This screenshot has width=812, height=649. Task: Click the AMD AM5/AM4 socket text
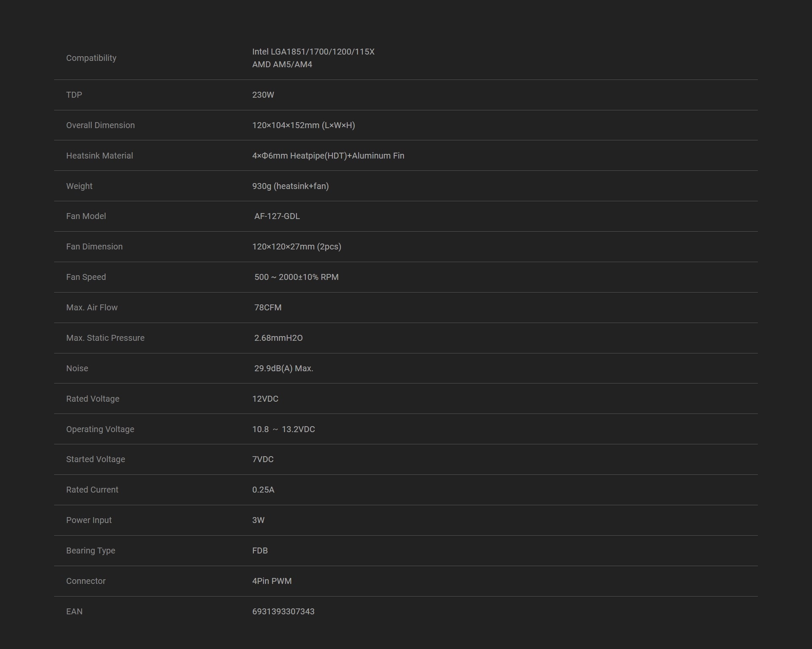tap(282, 64)
